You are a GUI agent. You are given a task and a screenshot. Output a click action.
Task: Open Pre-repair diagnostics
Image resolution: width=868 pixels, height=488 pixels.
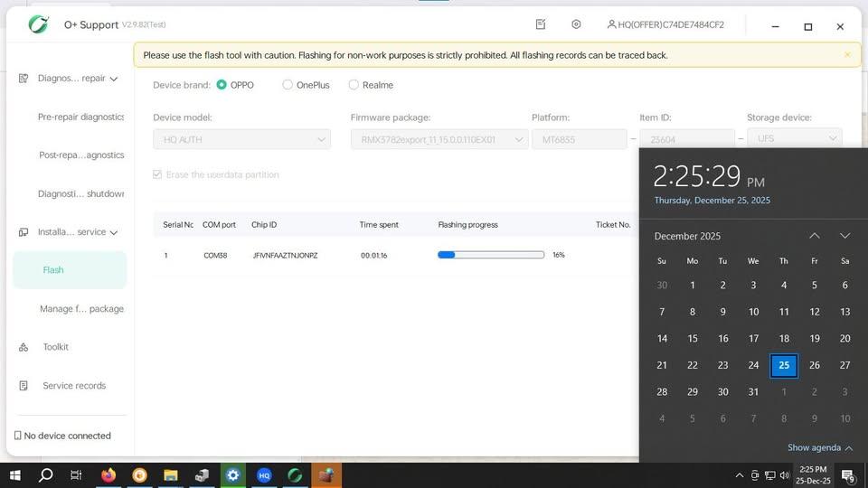80,117
